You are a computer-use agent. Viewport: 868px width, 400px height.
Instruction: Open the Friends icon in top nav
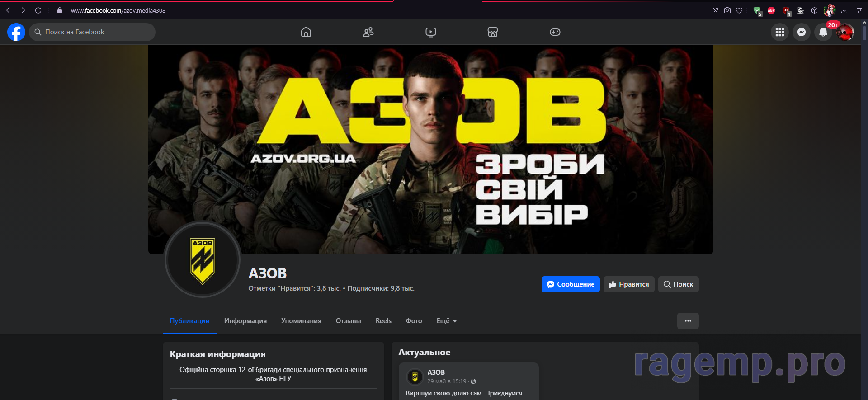click(x=368, y=32)
